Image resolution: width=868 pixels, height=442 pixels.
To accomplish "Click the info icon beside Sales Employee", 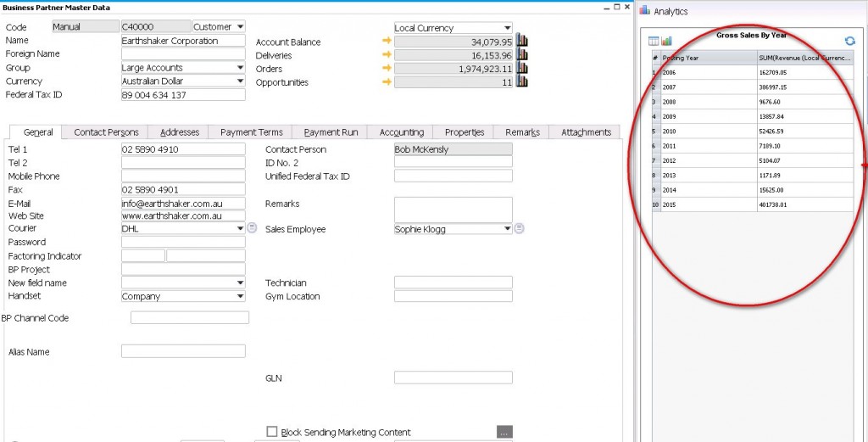I will (520, 228).
